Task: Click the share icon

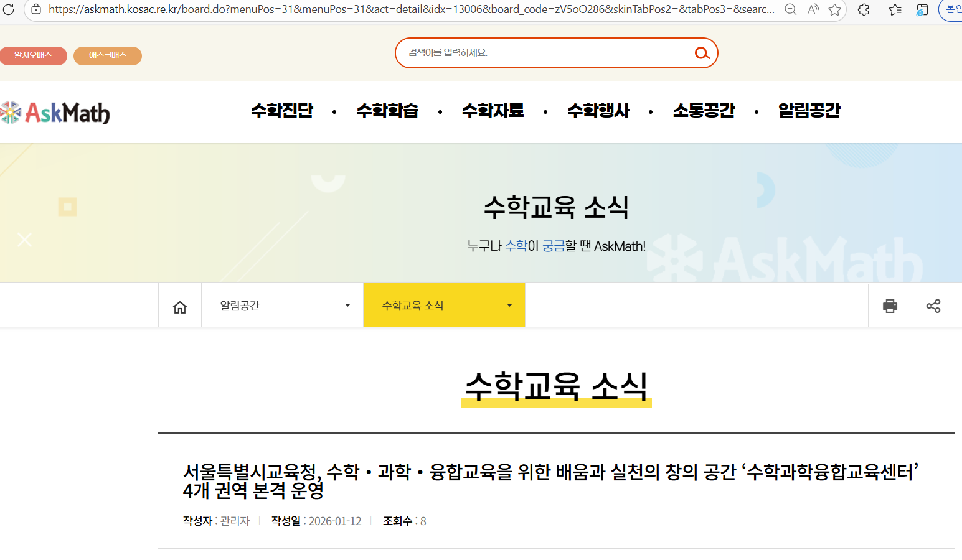Action: (x=933, y=306)
